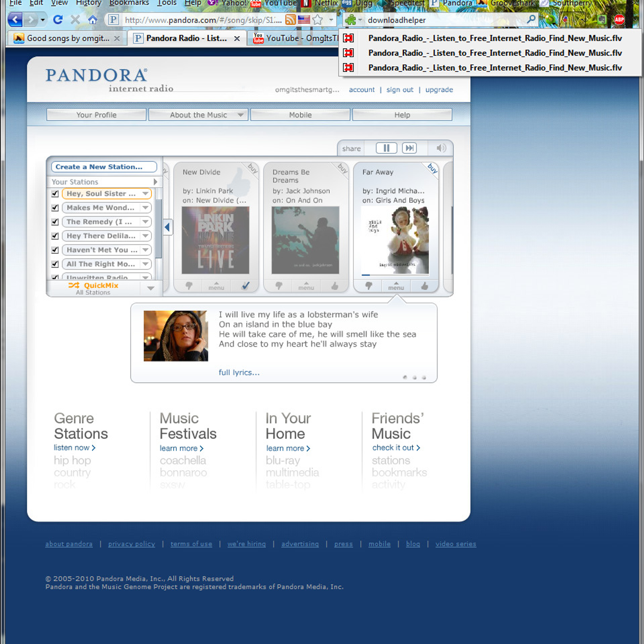Click the search magnifier in search box
The image size is (644, 644).
coord(531,19)
